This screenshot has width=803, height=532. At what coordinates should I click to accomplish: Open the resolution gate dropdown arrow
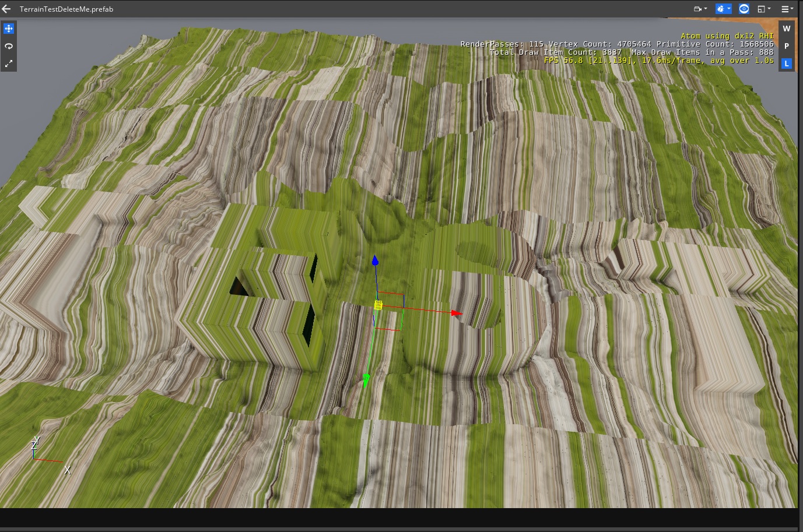(x=770, y=9)
